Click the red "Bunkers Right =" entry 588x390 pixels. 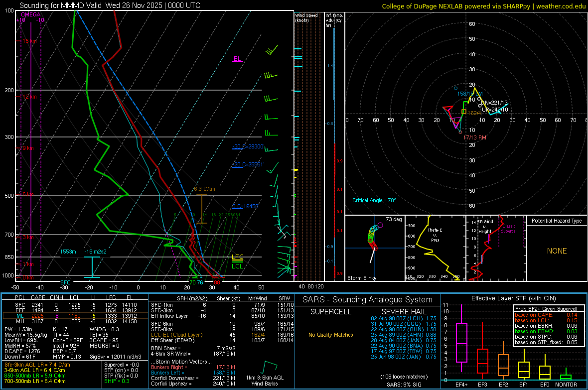tap(169, 367)
